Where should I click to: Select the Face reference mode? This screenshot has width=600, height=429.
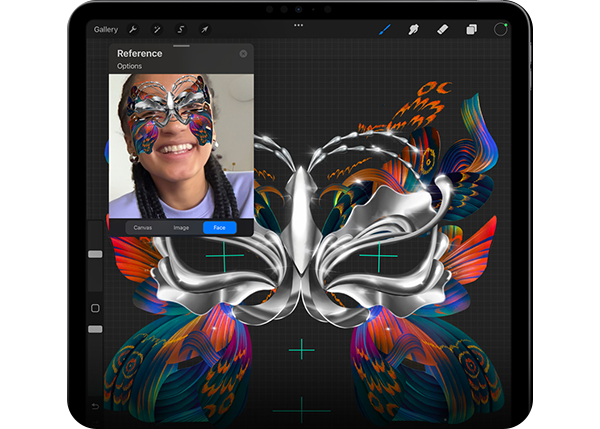219,228
